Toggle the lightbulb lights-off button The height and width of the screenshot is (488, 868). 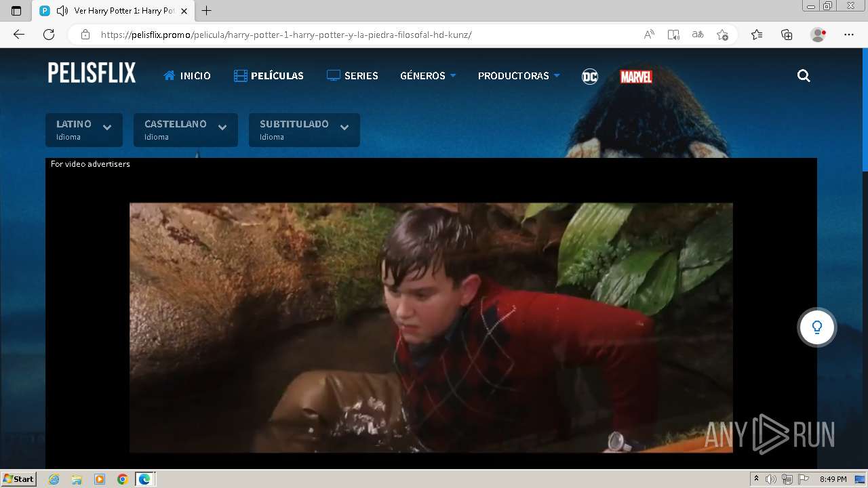coord(817,327)
